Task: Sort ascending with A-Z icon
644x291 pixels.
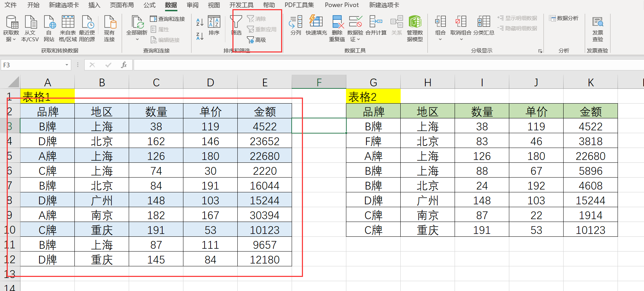Action: pos(200,22)
